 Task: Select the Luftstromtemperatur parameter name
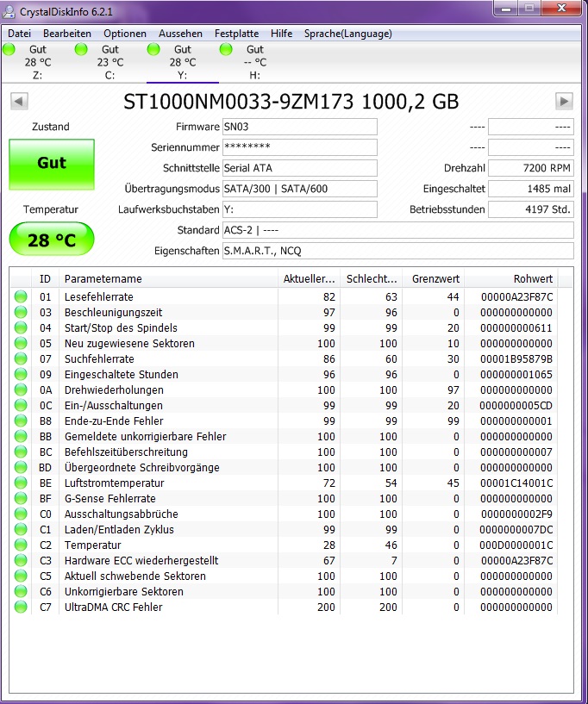[114, 483]
